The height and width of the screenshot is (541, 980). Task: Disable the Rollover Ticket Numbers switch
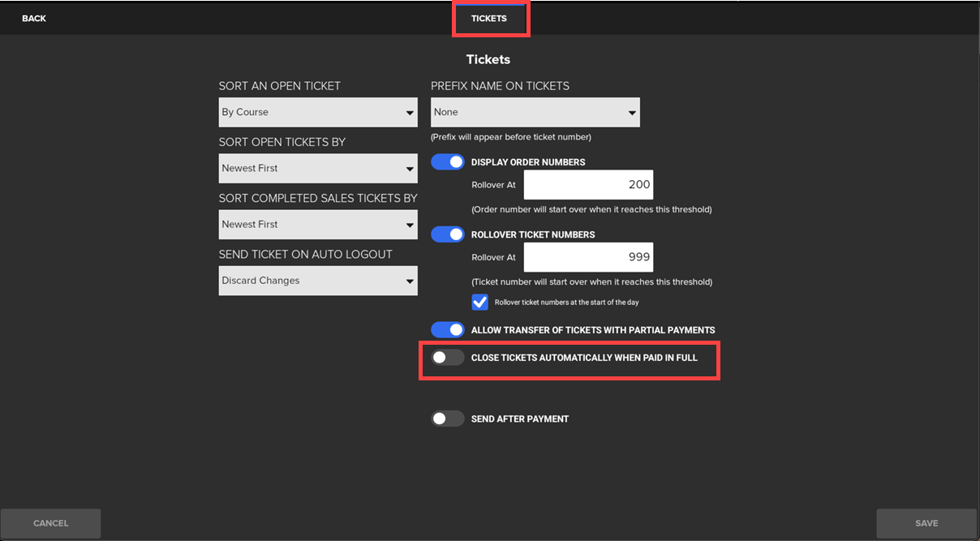pos(448,234)
